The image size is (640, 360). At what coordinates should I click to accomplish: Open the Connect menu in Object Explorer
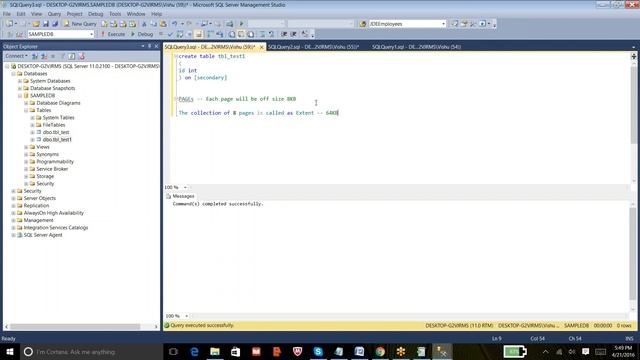(16, 56)
